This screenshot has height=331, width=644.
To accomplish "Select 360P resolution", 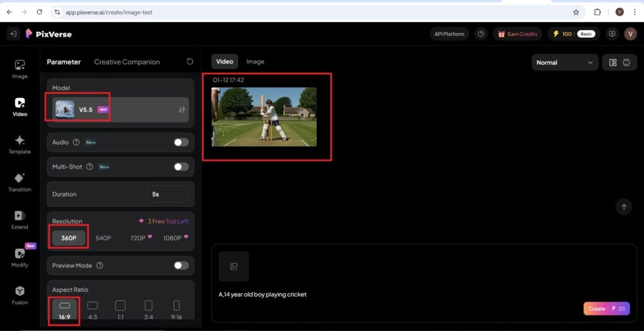I will click(69, 238).
